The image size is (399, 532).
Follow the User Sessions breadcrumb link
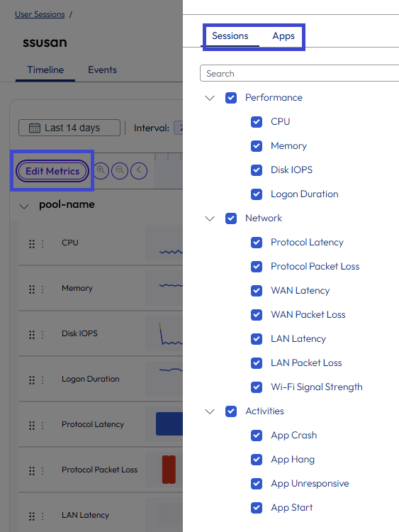[x=40, y=14]
